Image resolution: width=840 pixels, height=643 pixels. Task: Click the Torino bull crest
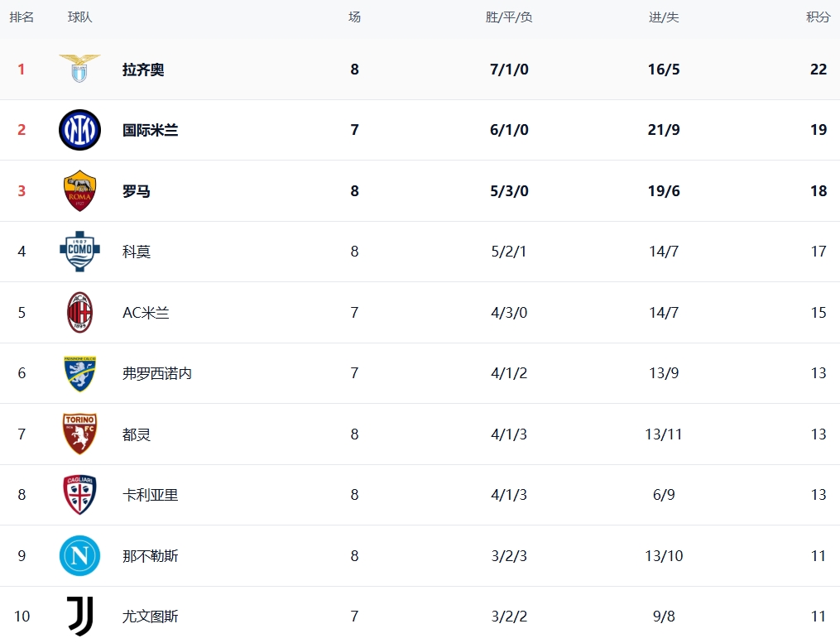coord(79,434)
